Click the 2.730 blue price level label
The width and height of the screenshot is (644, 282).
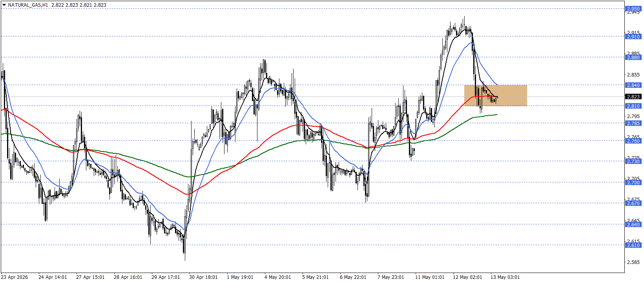point(633,161)
